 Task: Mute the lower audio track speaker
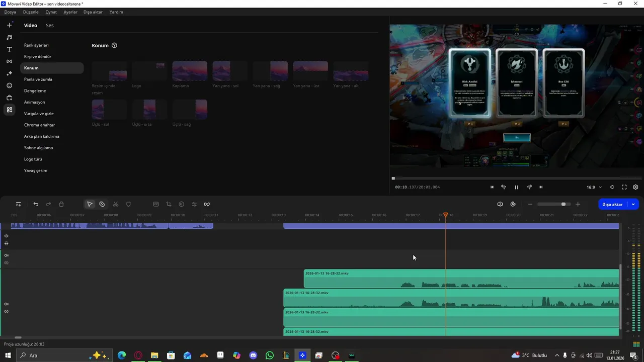7,304
